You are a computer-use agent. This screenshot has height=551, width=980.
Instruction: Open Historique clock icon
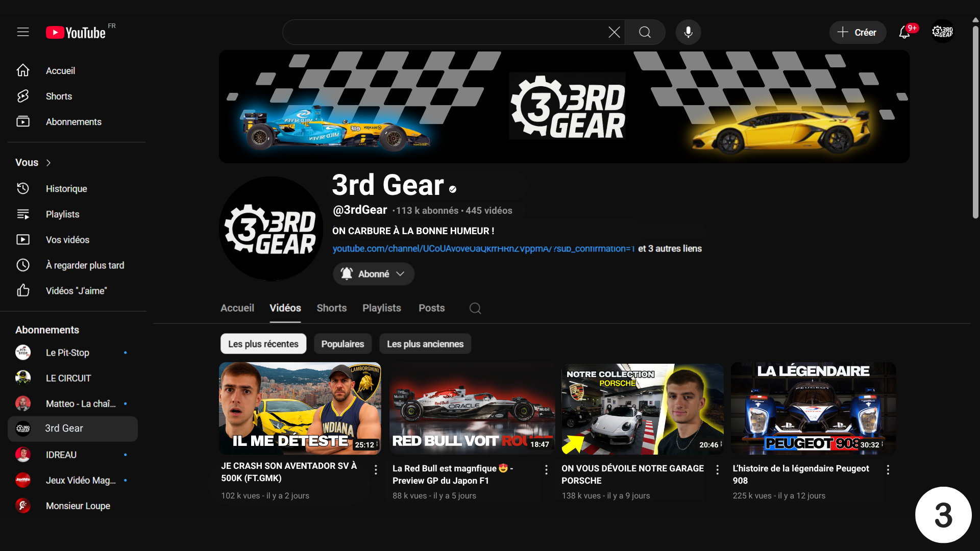23,188
